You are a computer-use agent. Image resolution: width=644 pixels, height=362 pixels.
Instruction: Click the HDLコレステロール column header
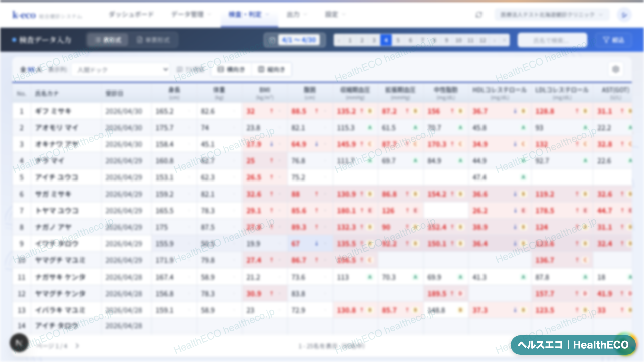(500, 94)
